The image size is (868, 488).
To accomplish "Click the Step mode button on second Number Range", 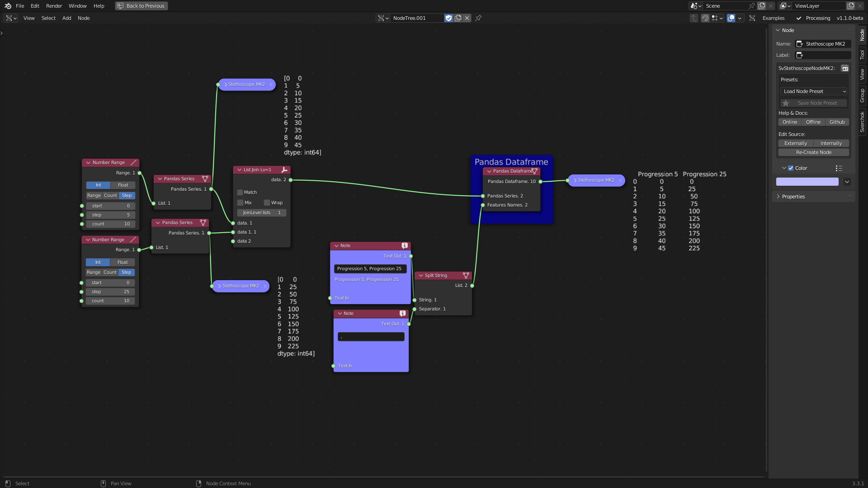I will (x=126, y=272).
